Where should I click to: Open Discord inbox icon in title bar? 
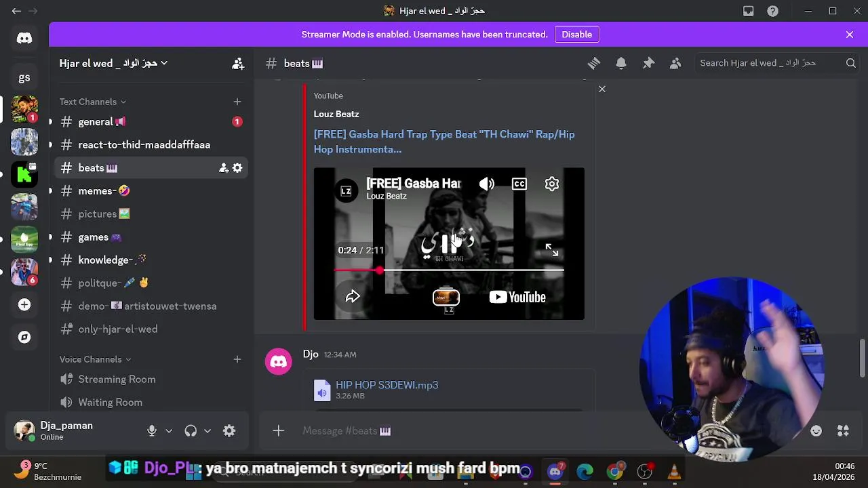(x=749, y=11)
